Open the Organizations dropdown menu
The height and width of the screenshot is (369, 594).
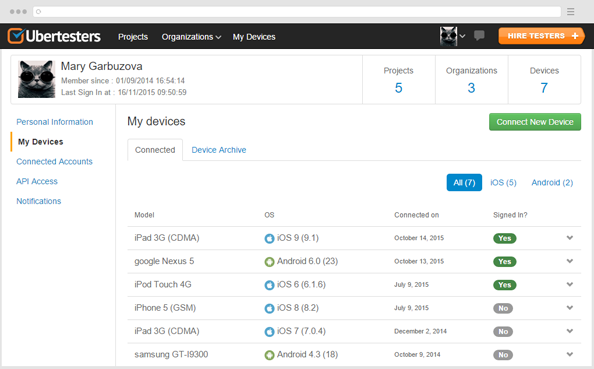pos(191,37)
